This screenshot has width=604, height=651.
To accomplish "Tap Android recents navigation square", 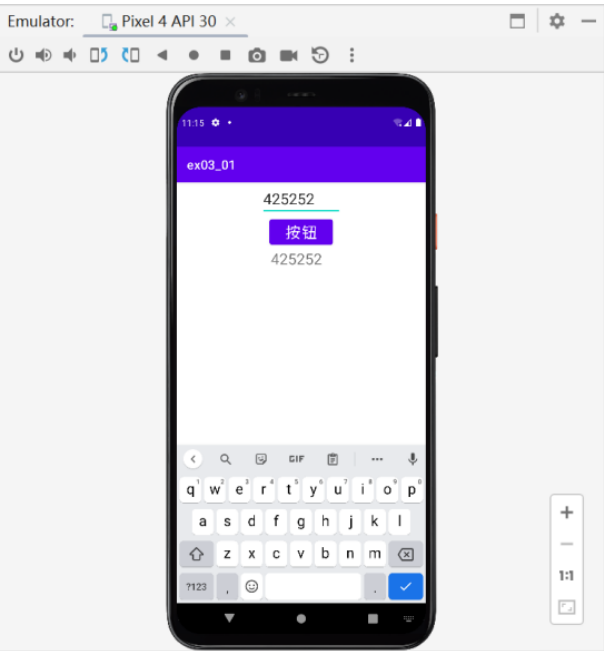I will tap(373, 619).
